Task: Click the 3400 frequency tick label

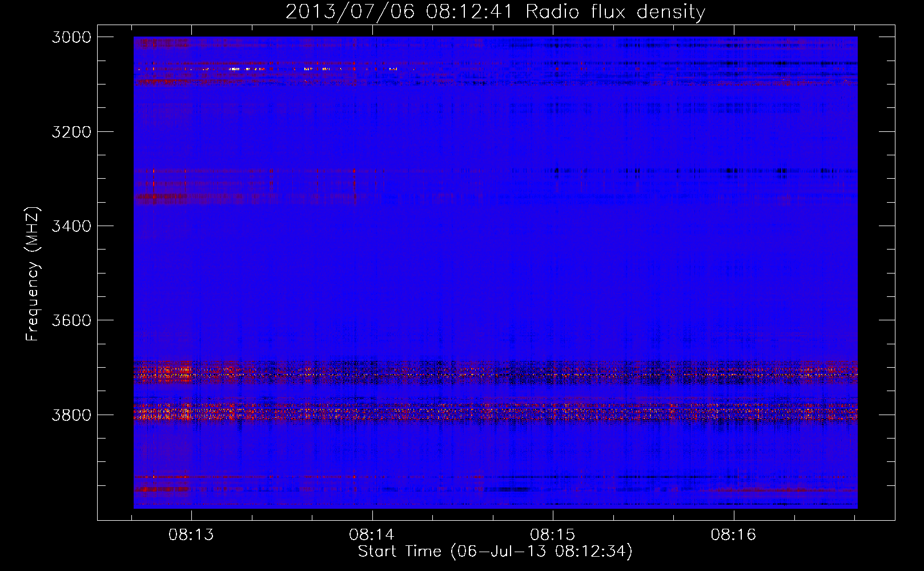Action: pyautogui.click(x=71, y=226)
